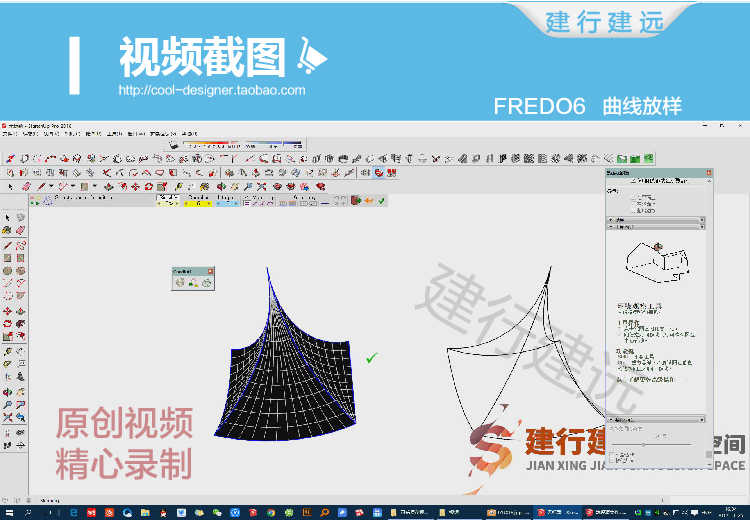This screenshot has width=750, height=520.
Task: Open File Explorer from the taskbar
Action: [145, 513]
